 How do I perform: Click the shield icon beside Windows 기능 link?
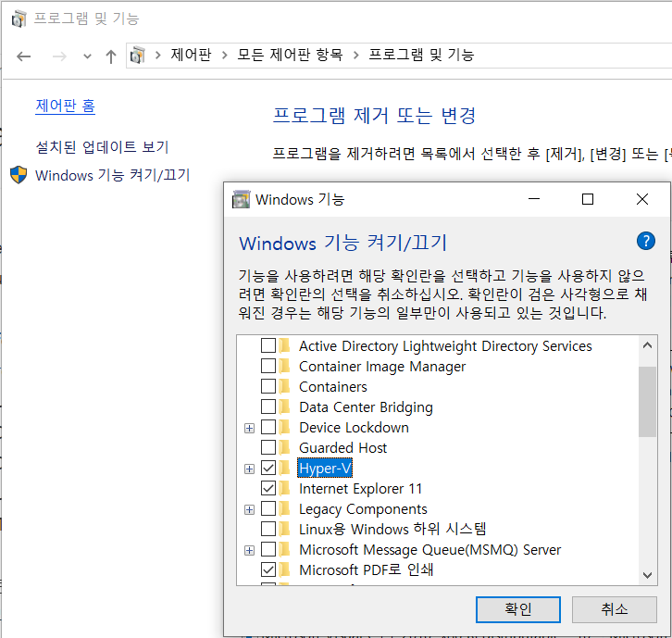tap(19, 175)
